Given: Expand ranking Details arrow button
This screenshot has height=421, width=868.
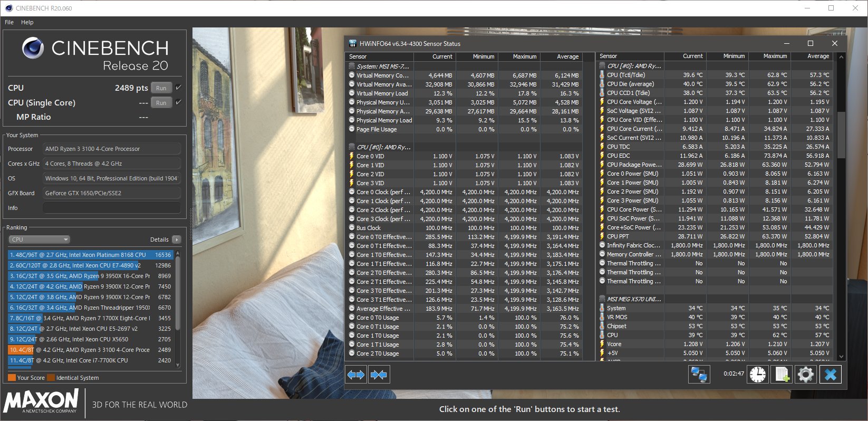Looking at the screenshot, I should click(x=177, y=240).
